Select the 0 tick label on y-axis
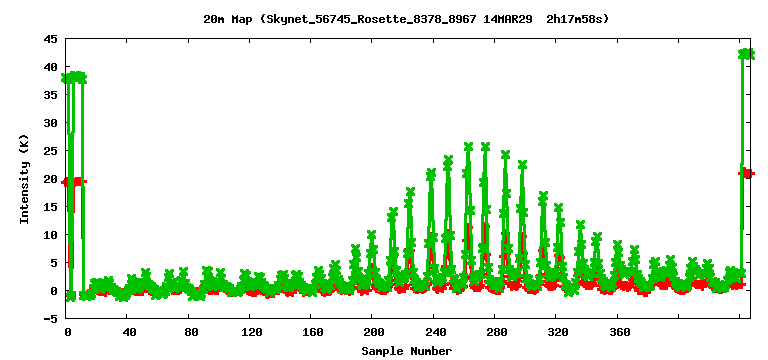This screenshot has width=768, height=360. click(x=54, y=290)
